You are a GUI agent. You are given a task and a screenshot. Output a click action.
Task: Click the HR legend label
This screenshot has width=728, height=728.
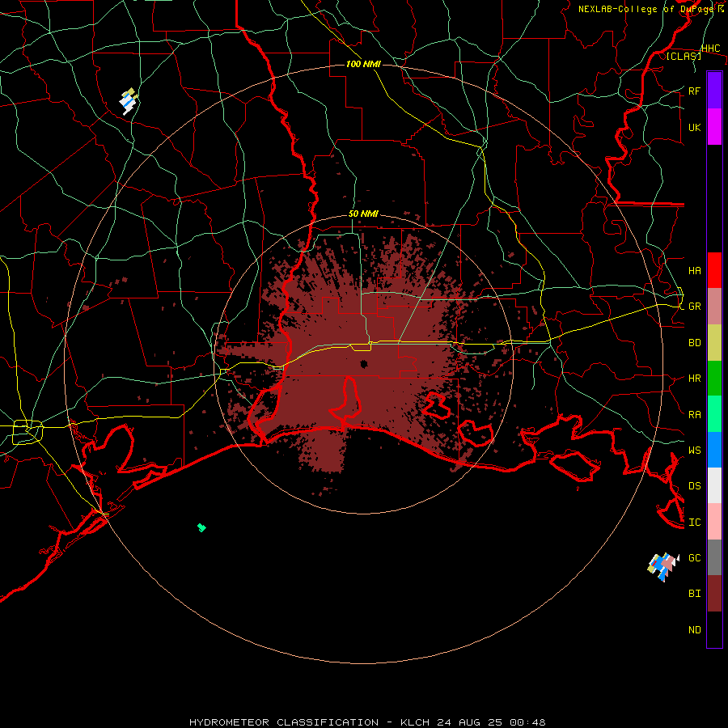(694, 379)
